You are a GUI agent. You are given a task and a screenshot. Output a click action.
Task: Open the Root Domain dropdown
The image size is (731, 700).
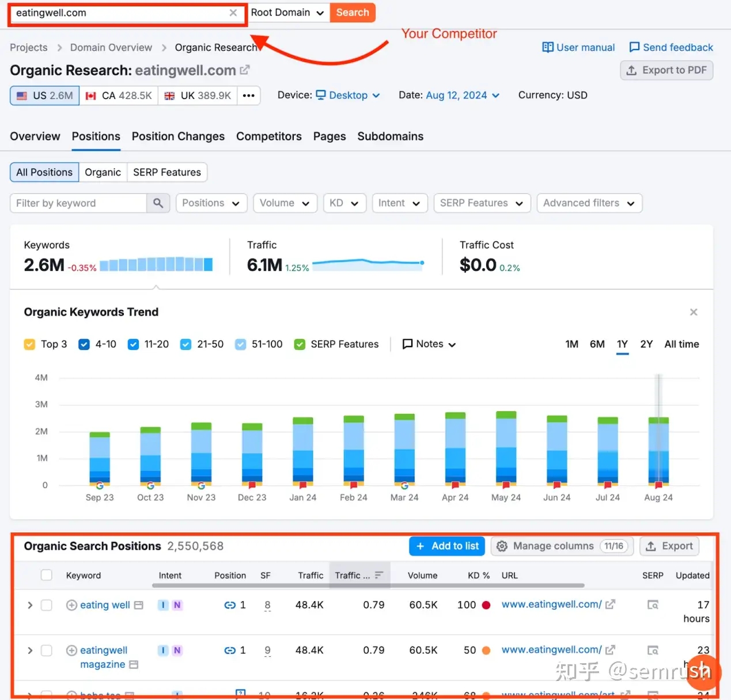tap(287, 13)
